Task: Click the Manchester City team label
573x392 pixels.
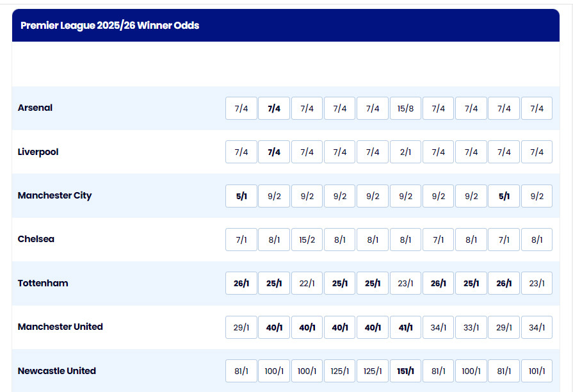Action: [54, 195]
